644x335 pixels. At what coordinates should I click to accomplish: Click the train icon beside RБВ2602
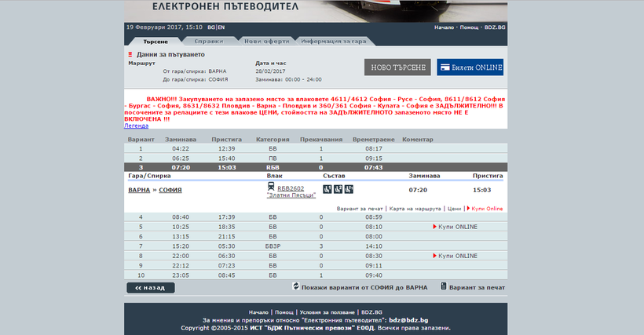pyautogui.click(x=272, y=189)
